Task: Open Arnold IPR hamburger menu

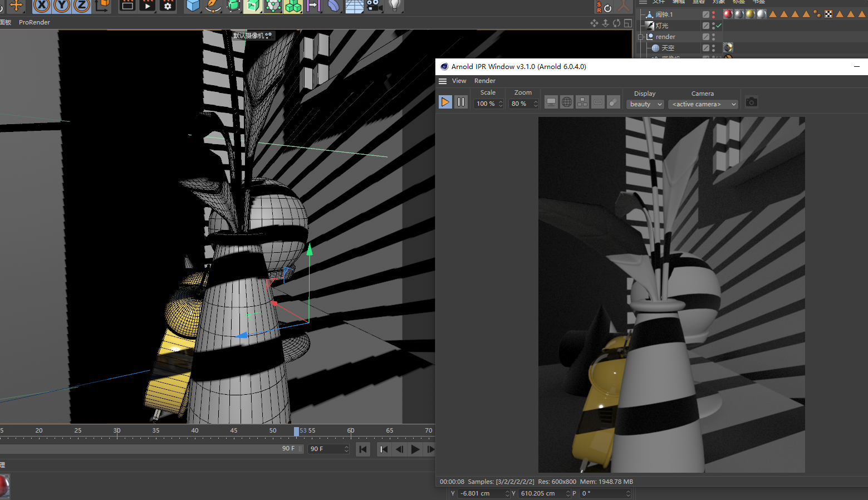Action: 443,81
